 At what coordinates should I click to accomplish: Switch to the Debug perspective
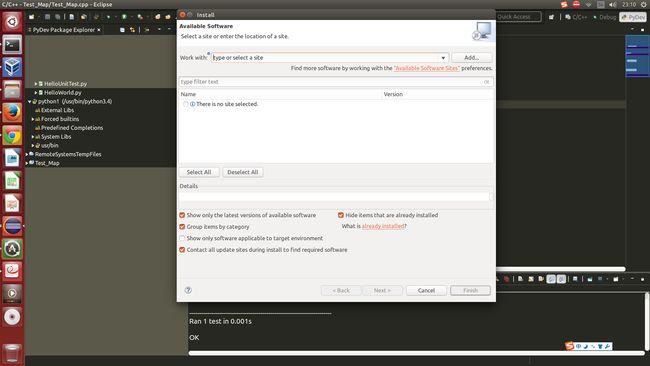604,17
